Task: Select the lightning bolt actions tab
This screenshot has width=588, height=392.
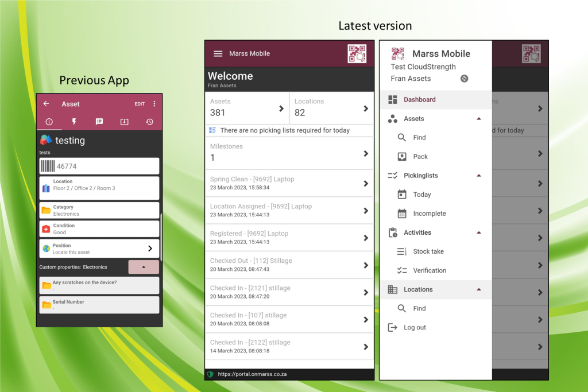Action: (x=74, y=122)
